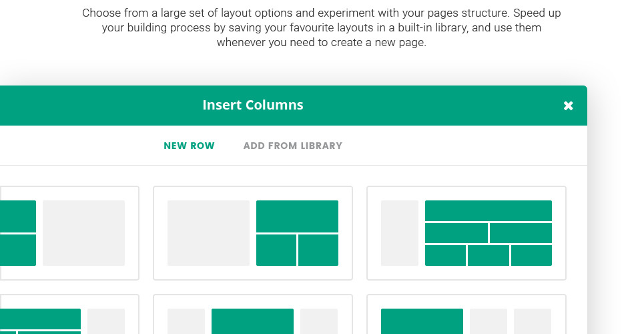Click the narrow gray column in the six-green-block layout
Image resolution: width=644 pixels, height=334 pixels.
tap(400, 233)
